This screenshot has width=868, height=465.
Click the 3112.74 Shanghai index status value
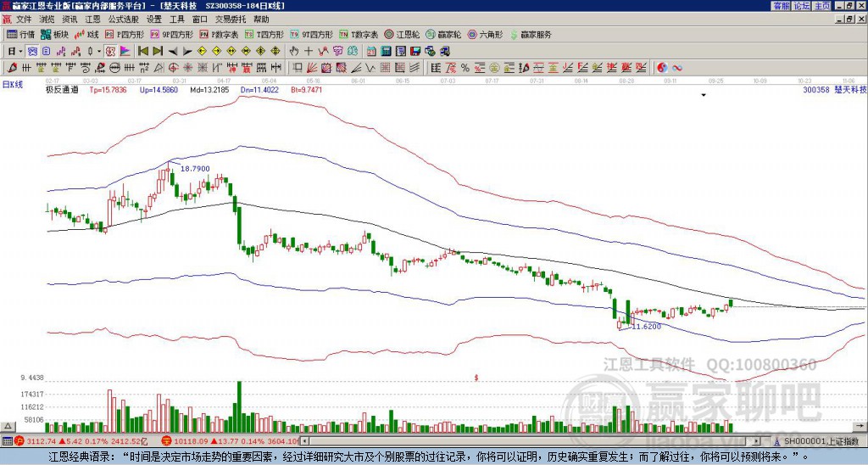click(41, 441)
